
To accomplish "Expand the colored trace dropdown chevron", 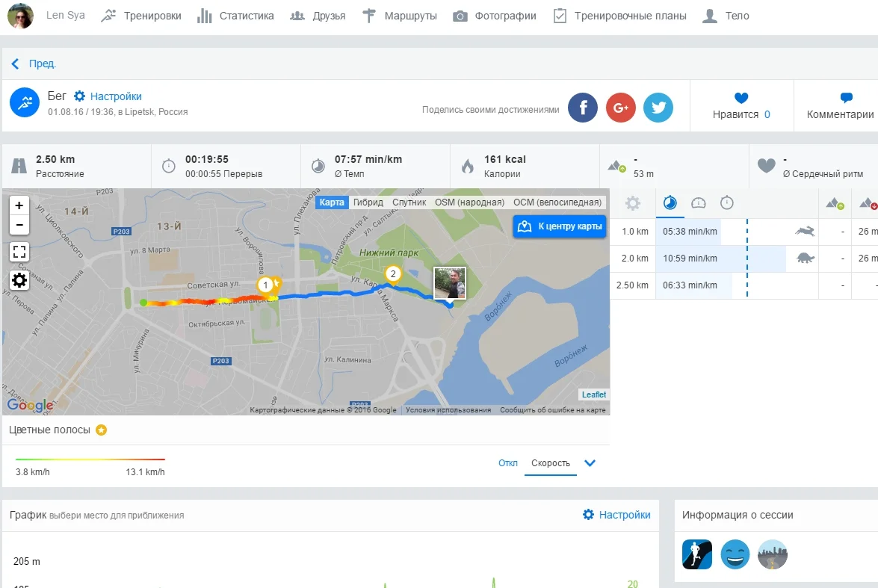I will pyautogui.click(x=590, y=463).
